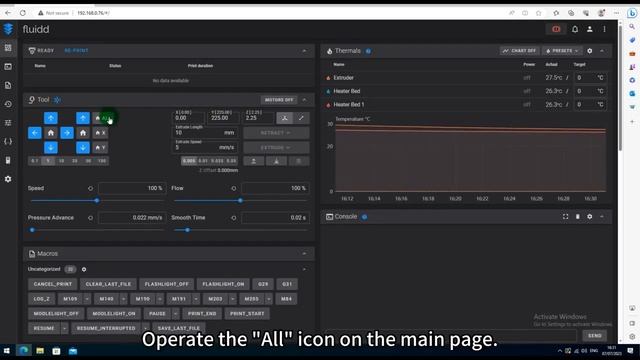Open the user account icon in the header
Viewport: 640px width, 360px height.
coord(589,29)
